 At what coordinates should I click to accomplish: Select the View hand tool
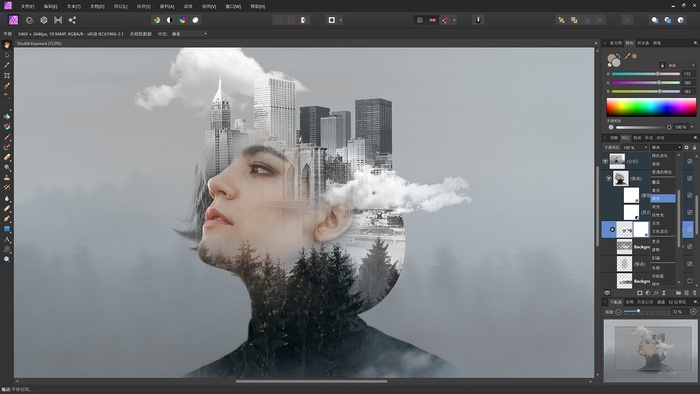(x=7, y=45)
